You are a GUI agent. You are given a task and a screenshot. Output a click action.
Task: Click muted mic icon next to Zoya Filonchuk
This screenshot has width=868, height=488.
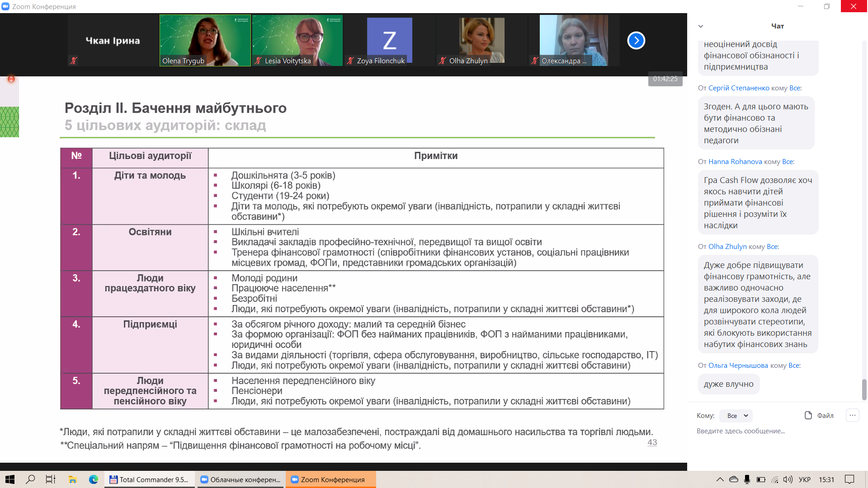click(350, 61)
